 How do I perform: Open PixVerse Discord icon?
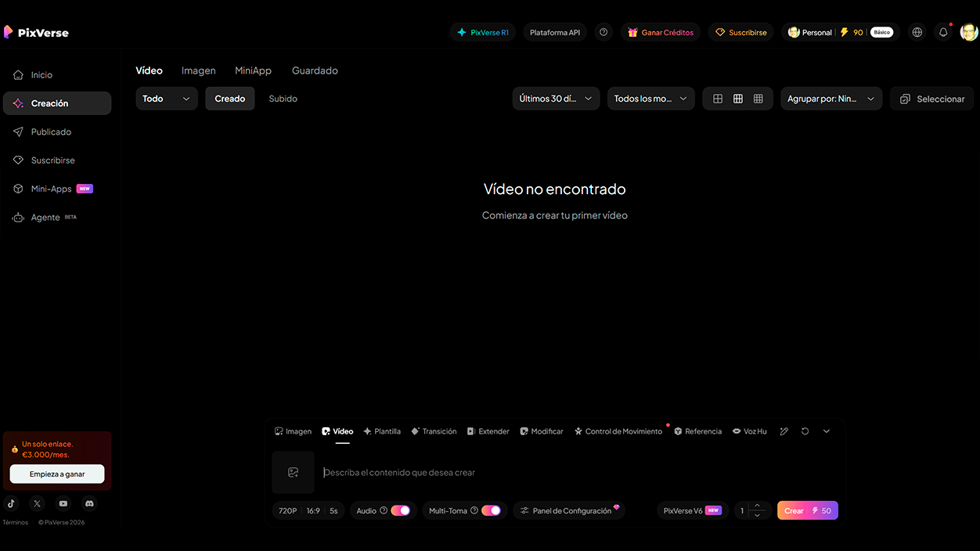coord(89,503)
